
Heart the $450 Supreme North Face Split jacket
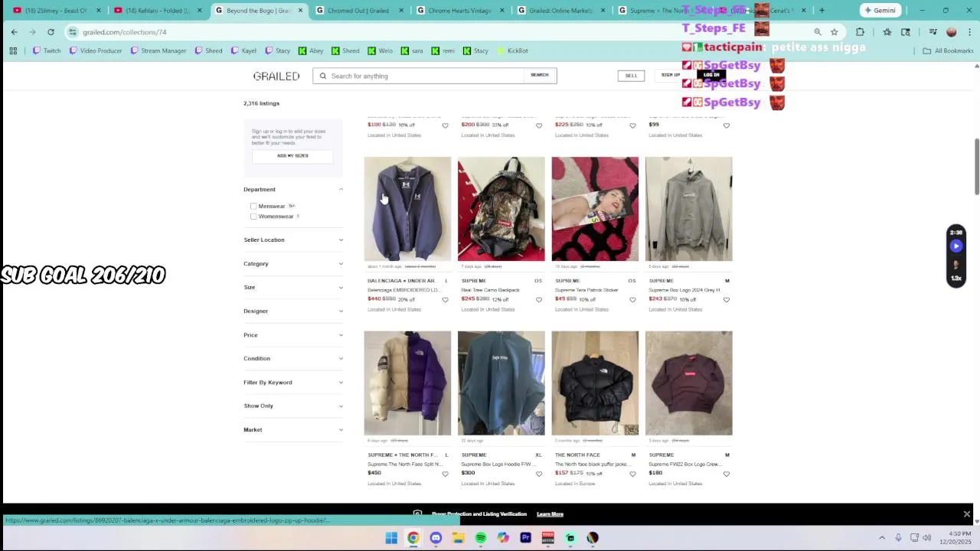(x=445, y=474)
